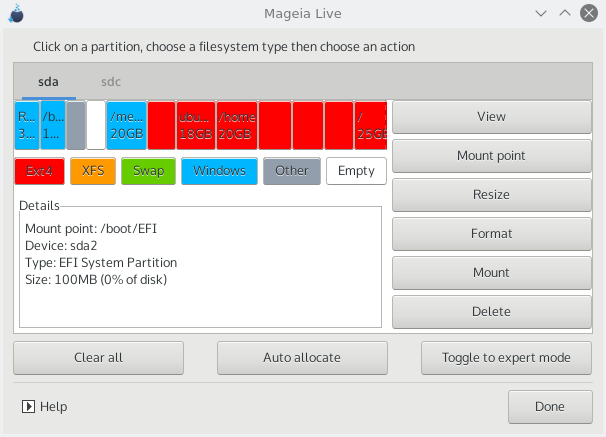This screenshot has width=606, height=437.
Task: Click the Auto allocate button
Action: click(302, 357)
